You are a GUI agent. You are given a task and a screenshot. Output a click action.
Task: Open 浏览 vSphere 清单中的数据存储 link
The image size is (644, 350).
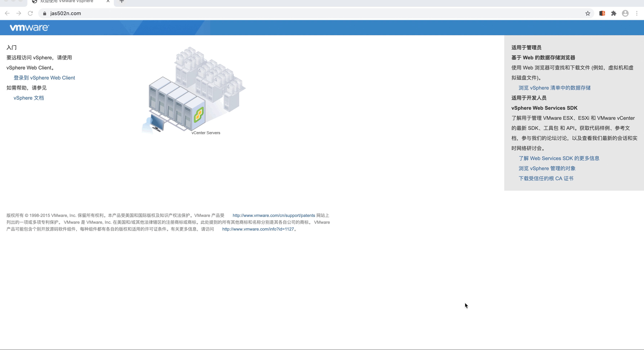coord(554,88)
